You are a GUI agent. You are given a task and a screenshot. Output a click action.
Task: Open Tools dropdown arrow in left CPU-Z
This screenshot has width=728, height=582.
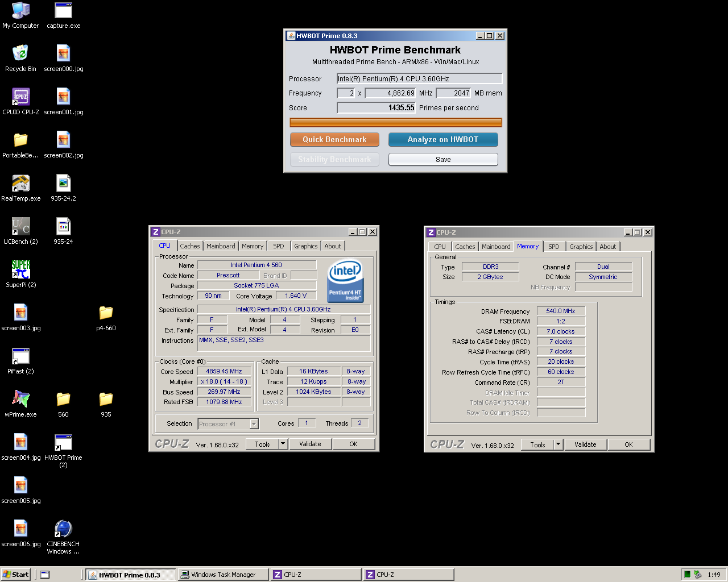pos(283,444)
